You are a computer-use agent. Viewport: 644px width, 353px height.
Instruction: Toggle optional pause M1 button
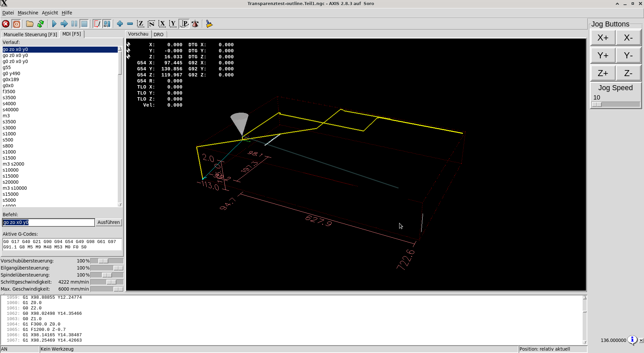tap(107, 24)
